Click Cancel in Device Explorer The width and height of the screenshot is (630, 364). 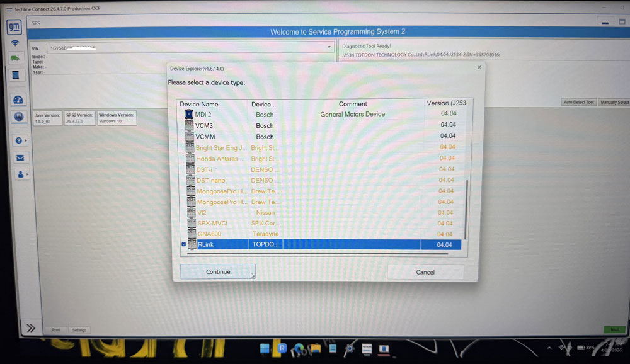[x=425, y=272]
